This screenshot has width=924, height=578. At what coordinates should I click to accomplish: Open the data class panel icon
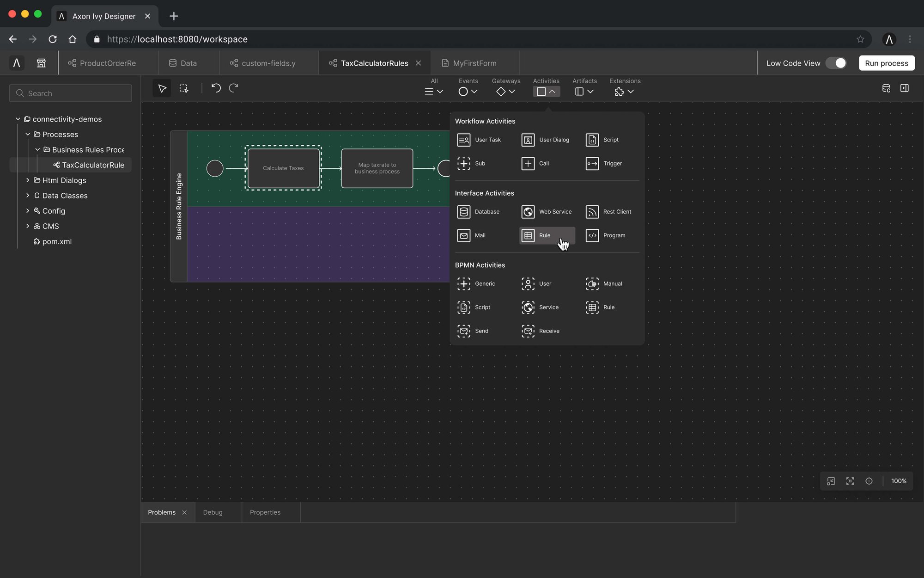886,88
